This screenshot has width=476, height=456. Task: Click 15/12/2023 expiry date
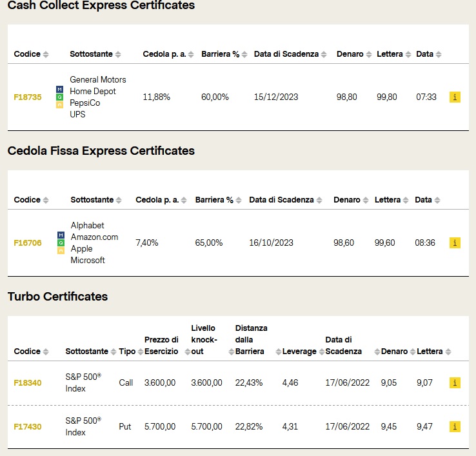pyautogui.click(x=276, y=97)
